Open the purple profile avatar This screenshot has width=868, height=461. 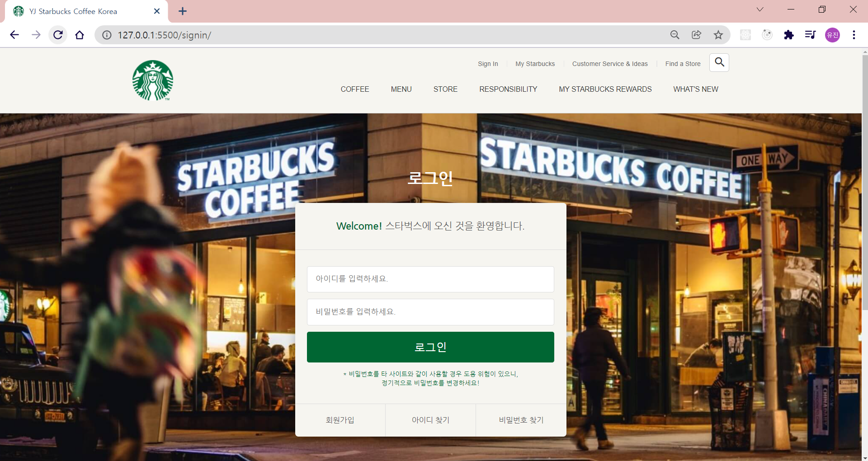pos(832,35)
